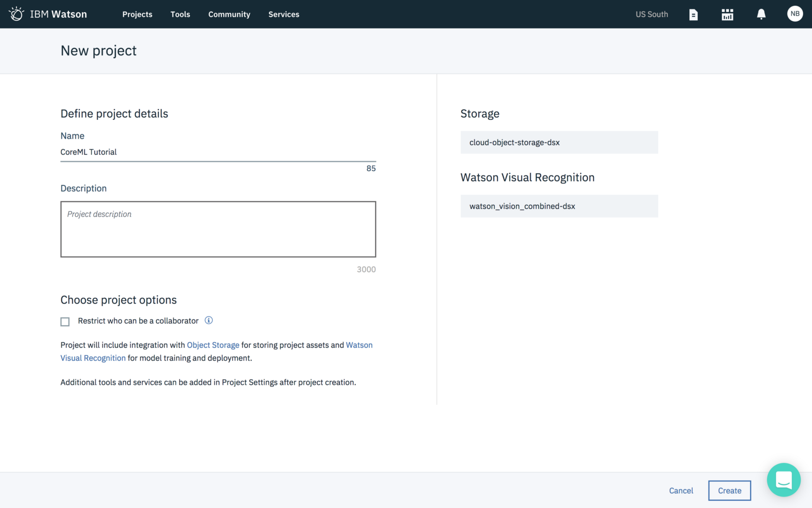The width and height of the screenshot is (812, 508).
Task: Click the IBM Watson logo icon
Action: (x=16, y=14)
